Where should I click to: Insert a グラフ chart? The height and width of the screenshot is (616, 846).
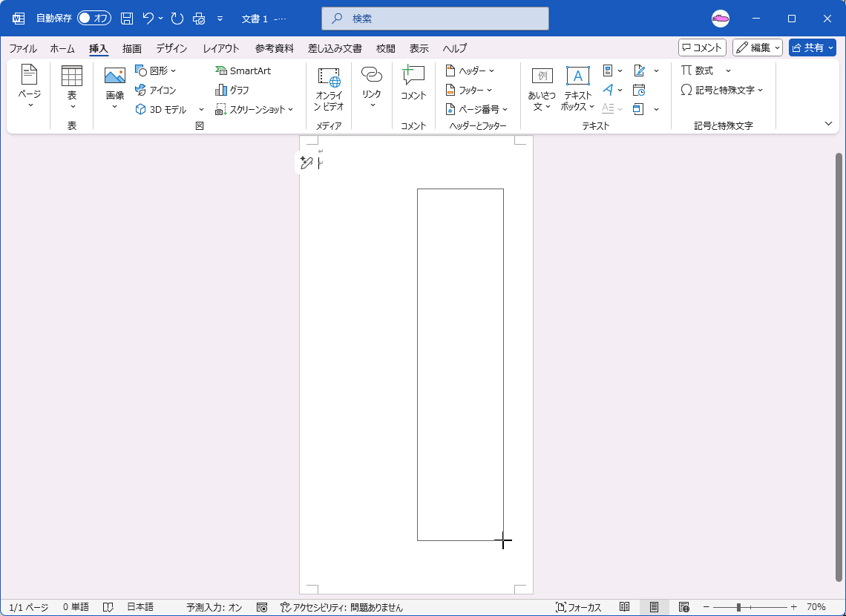[232, 90]
